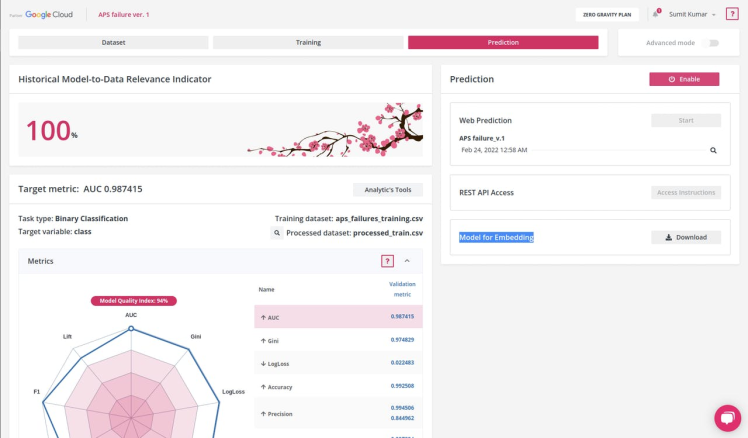748x438 pixels.
Task: Click the Feb 24, 2022 12:58 AM timestamp
Action: tap(494, 150)
